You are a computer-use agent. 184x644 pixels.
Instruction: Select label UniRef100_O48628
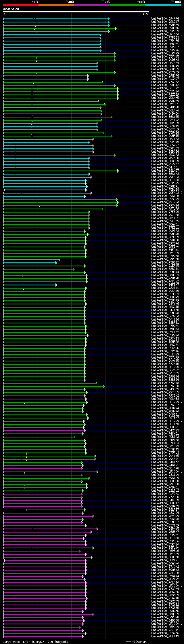tap(165, 107)
